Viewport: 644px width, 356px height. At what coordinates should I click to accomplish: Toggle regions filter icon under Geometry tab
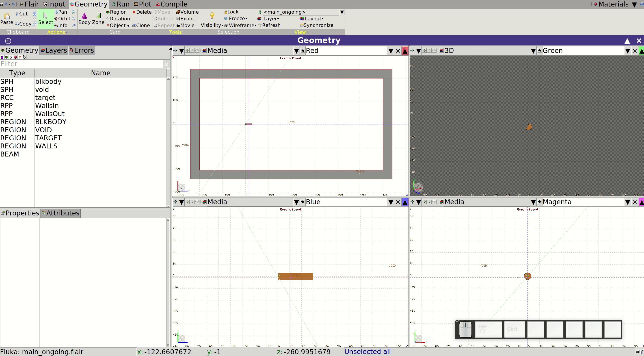pyautogui.click(x=6, y=57)
